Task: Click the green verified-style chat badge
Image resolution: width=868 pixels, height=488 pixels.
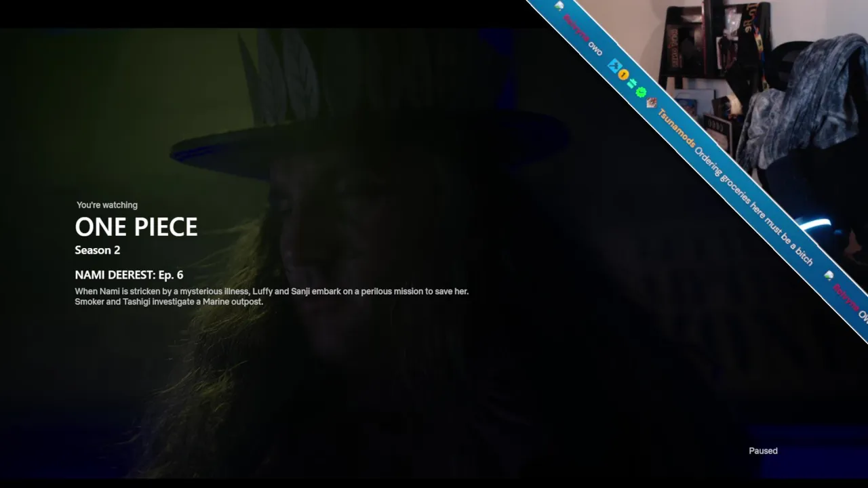Action: point(641,93)
